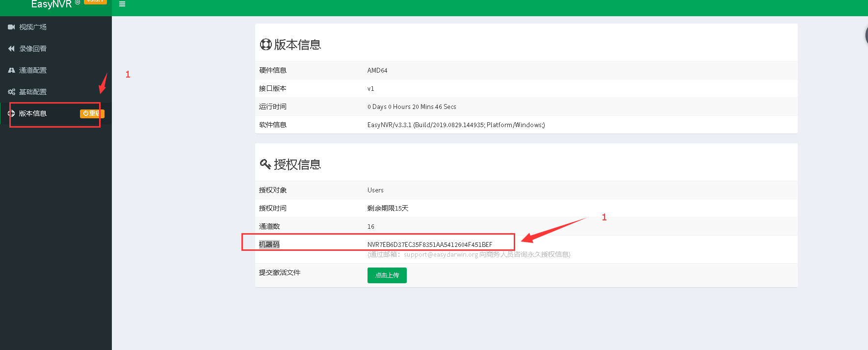
Task: Click the partial round button at the right edge
Action: tap(866, 35)
